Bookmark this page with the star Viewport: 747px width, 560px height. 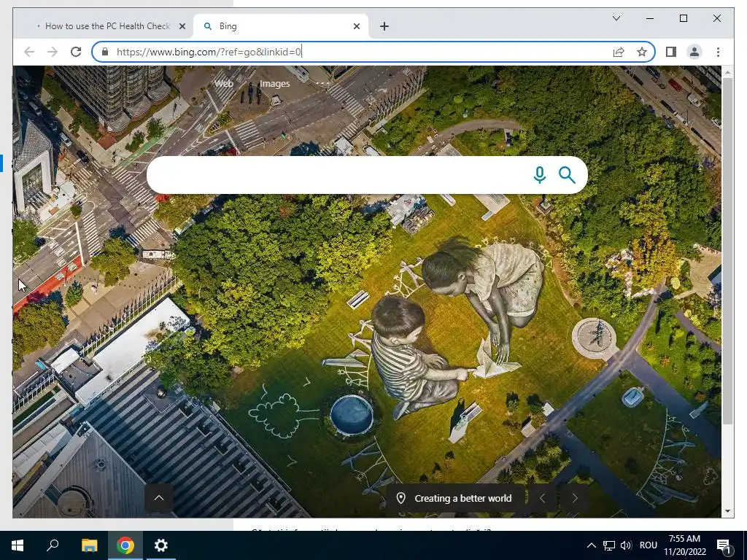click(x=642, y=52)
